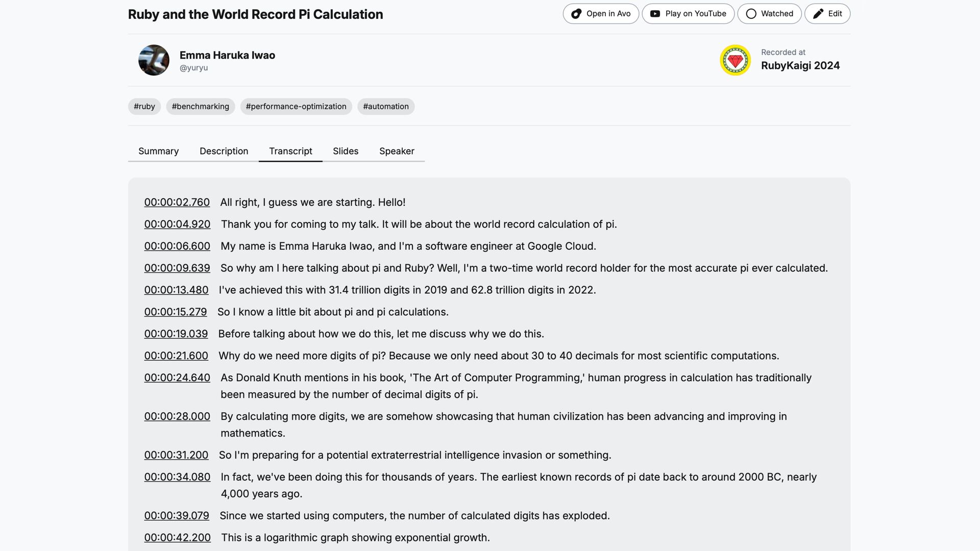Filter by the #ruby tag
The width and height of the screenshot is (980, 551).
click(x=144, y=107)
